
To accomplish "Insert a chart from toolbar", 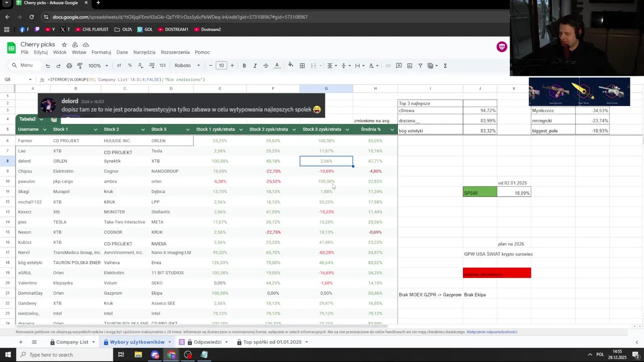I will pos(410,65).
